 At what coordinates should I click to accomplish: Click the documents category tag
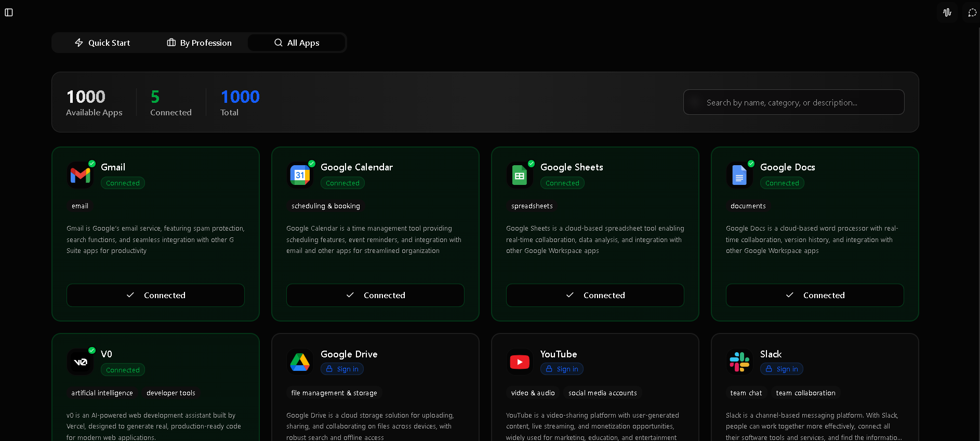(x=748, y=206)
